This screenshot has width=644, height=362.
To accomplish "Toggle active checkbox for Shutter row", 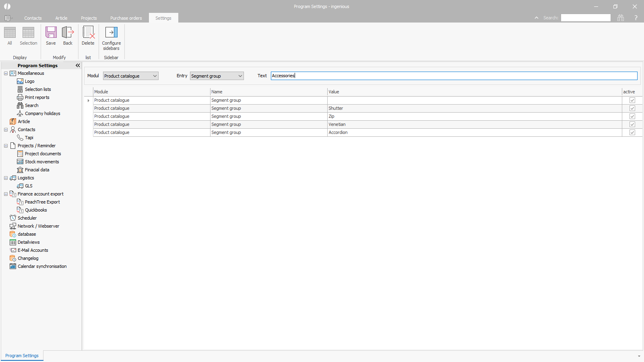I will 632,108.
